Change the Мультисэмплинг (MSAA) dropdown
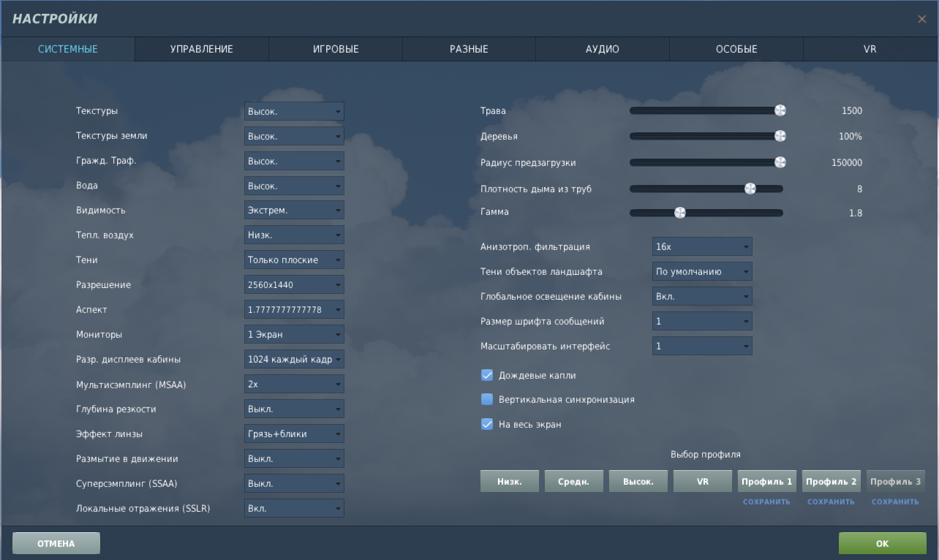Screen dimensions: 939x560 pos(294,385)
